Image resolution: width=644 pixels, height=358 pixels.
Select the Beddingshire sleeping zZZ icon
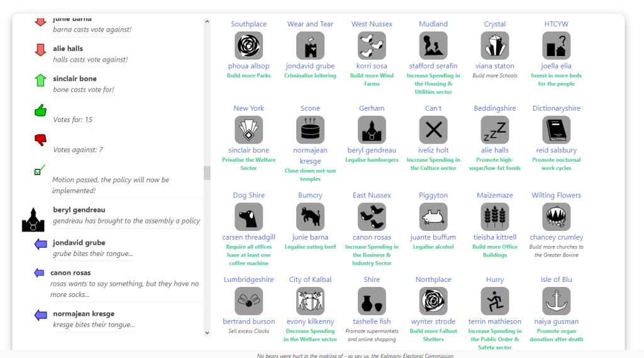click(x=494, y=130)
